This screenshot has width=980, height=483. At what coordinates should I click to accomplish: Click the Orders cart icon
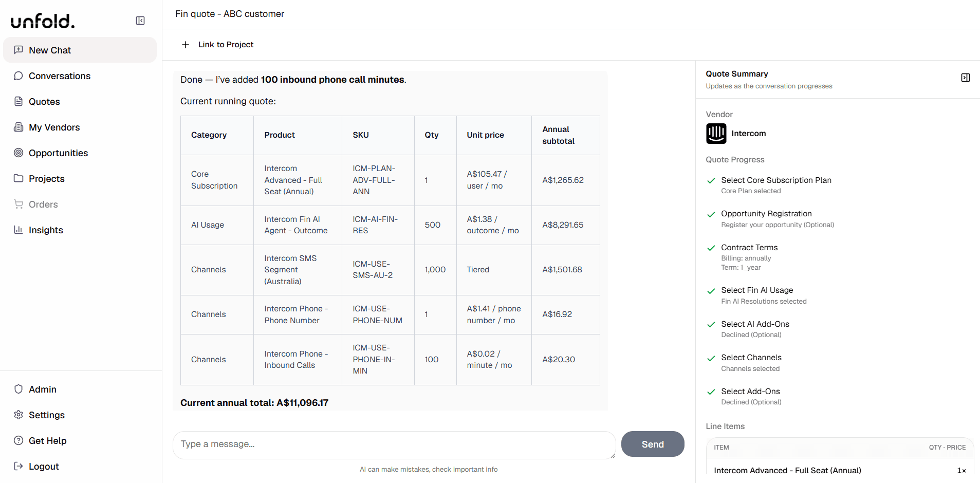[19, 204]
